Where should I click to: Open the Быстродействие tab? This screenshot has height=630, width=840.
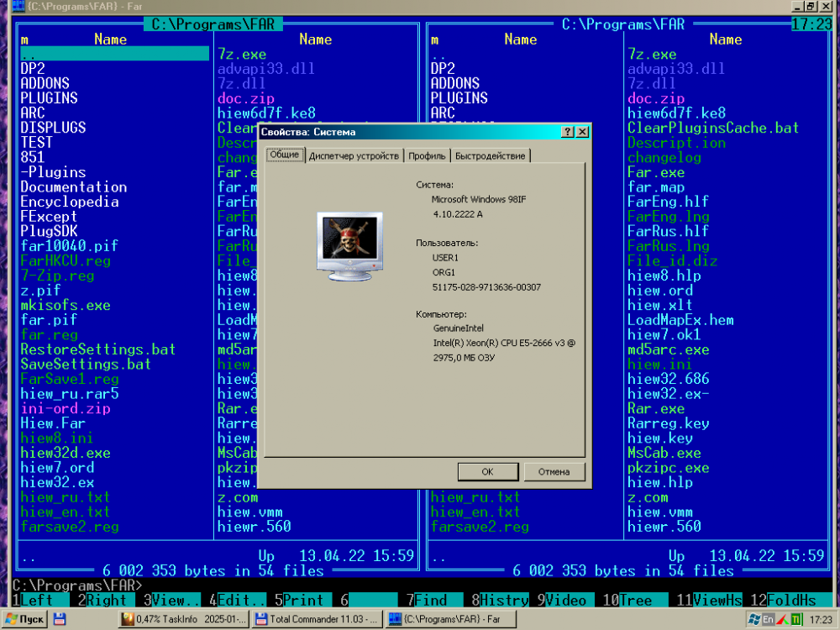pos(491,156)
